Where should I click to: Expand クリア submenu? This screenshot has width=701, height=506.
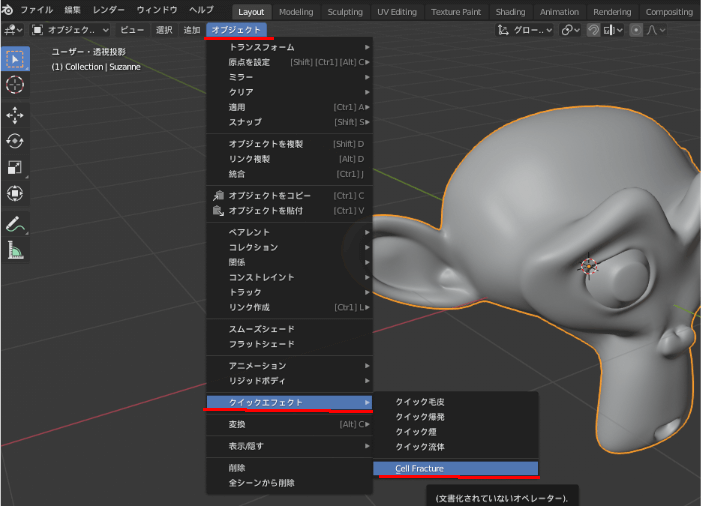tap(289, 92)
